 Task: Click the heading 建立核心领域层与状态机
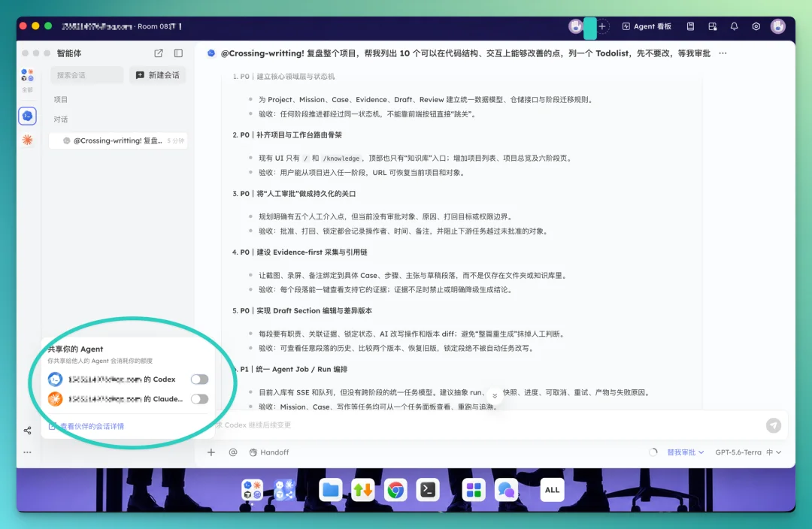295,77
